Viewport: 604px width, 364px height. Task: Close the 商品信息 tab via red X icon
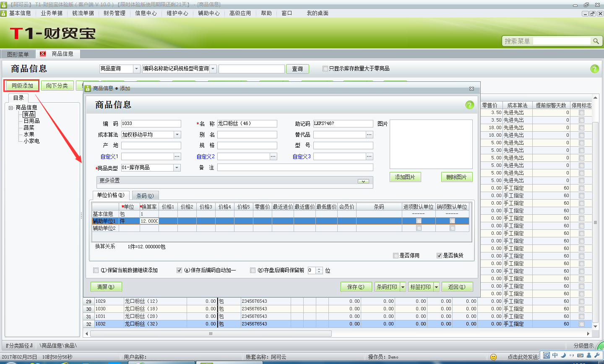pos(42,54)
